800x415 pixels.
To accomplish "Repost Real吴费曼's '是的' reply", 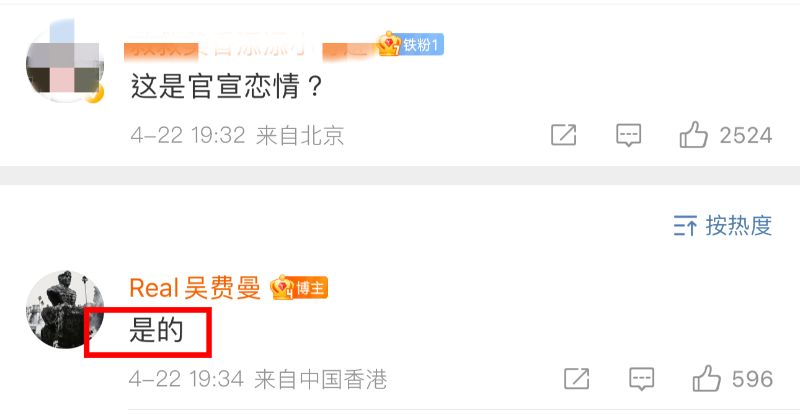I will tap(577, 379).
